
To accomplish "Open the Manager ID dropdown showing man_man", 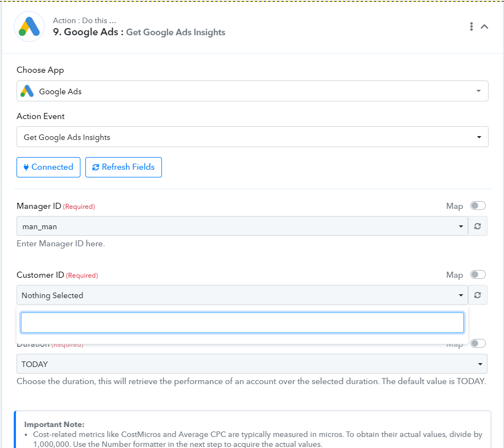I will coord(242,226).
